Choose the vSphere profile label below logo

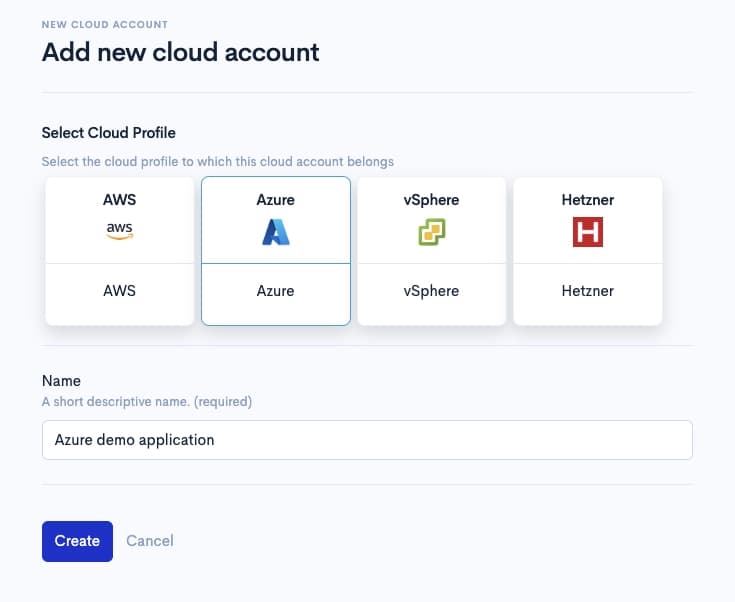(x=431, y=291)
